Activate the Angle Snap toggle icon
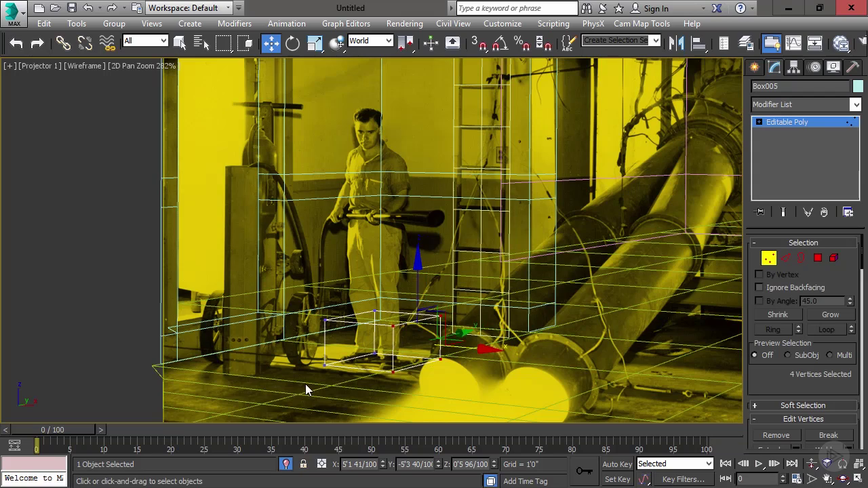The width and height of the screenshot is (868, 488). (x=500, y=43)
